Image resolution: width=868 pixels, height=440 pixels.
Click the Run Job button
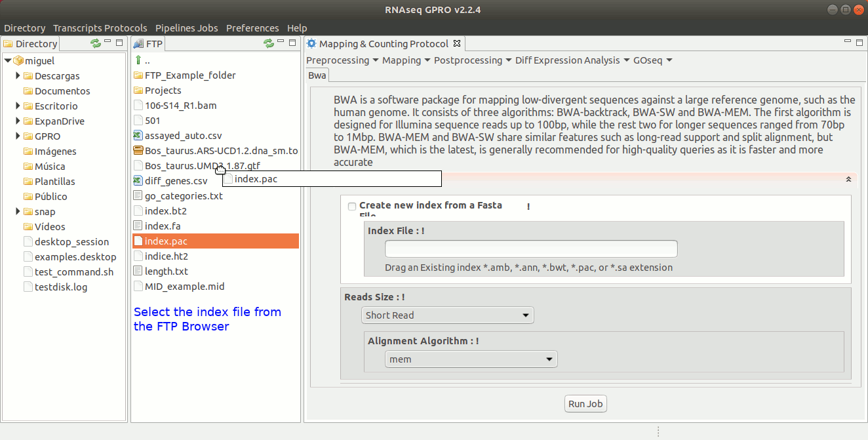(x=585, y=404)
